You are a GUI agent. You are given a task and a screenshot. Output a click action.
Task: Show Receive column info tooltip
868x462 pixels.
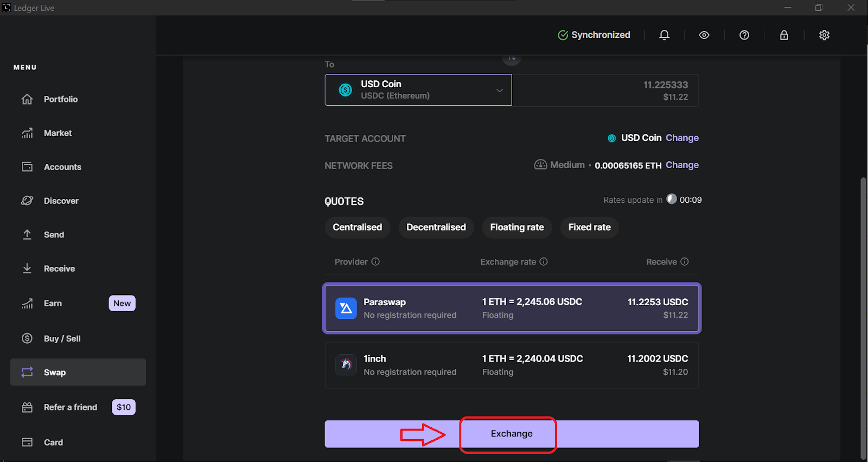(x=685, y=261)
